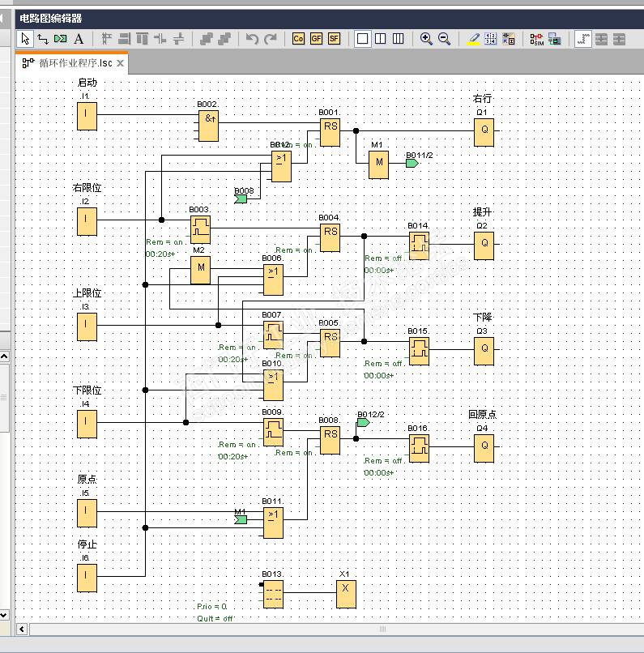Viewport: 644px width, 653px height.
Task: Click the undo arrow
Action: [x=252, y=38]
